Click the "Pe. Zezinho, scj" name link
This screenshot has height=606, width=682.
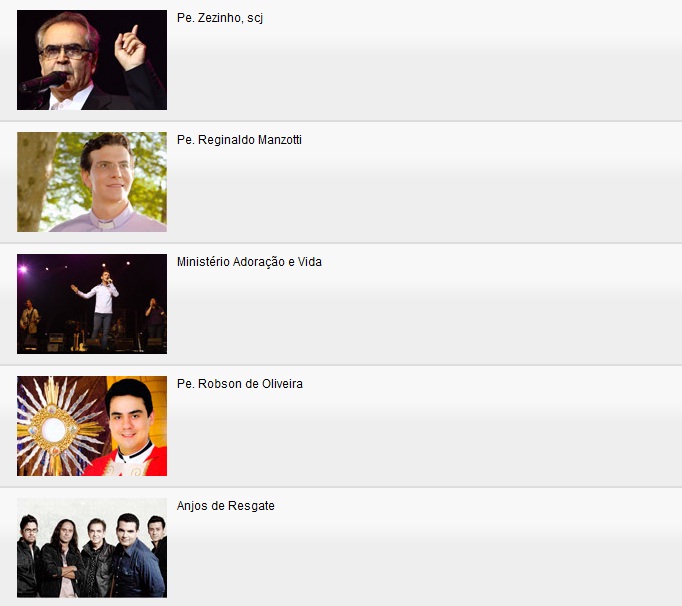(x=220, y=18)
